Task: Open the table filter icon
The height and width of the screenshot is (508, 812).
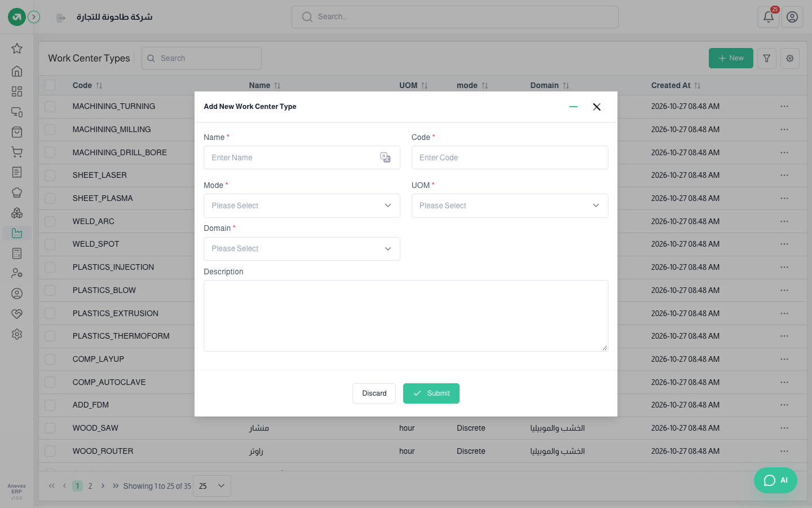Action: 767,58
